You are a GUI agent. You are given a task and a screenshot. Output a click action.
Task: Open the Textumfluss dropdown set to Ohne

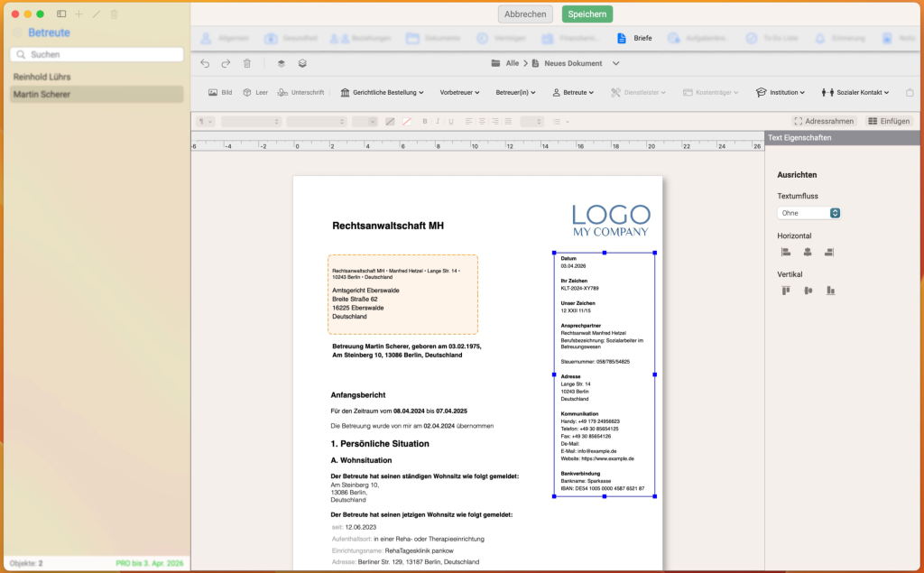click(x=809, y=213)
